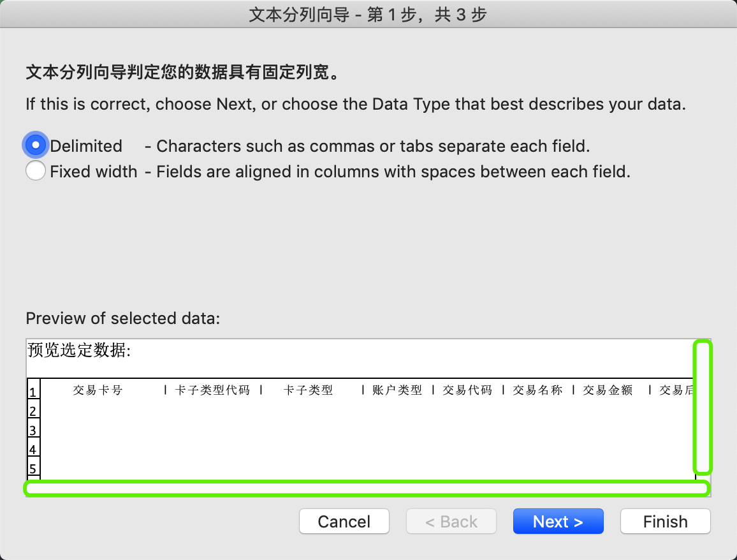Click row number 3 in the data preview
This screenshot has width=737, height=560.
click(33, 429)
